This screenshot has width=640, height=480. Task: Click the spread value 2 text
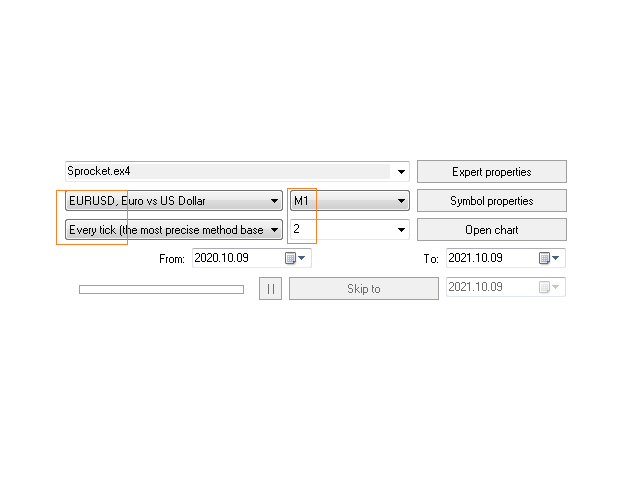[296, 229]
